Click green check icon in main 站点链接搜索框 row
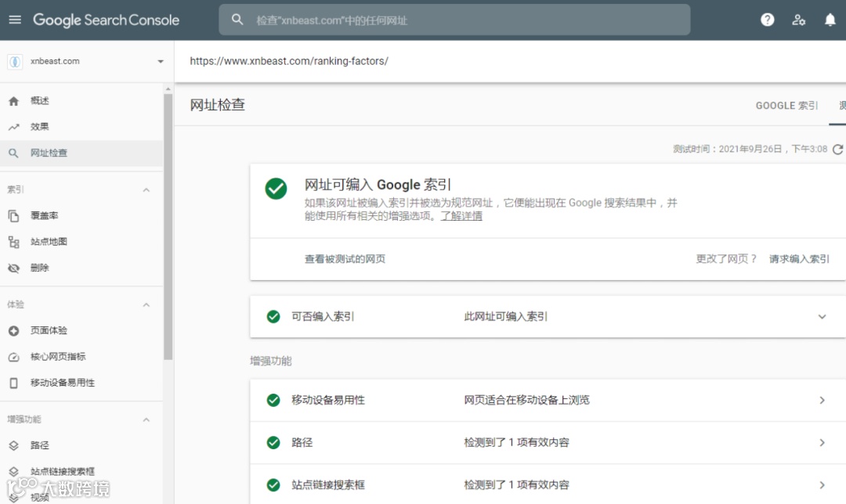Screen dimensions: 846x504 [273, 484]
